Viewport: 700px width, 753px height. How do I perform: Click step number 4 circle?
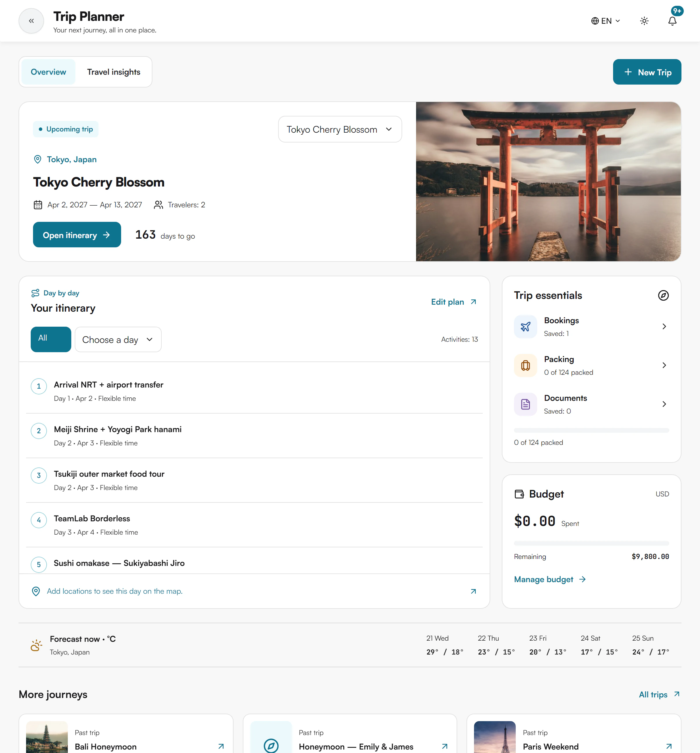39,520
